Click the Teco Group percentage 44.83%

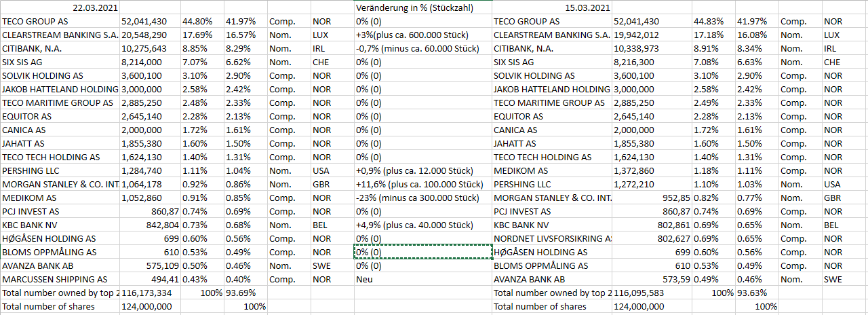coord(713,21)
